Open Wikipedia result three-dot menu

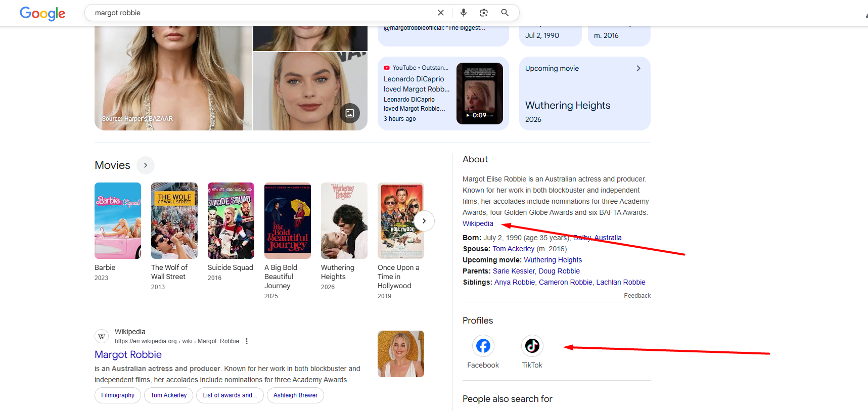coord(247,341)
